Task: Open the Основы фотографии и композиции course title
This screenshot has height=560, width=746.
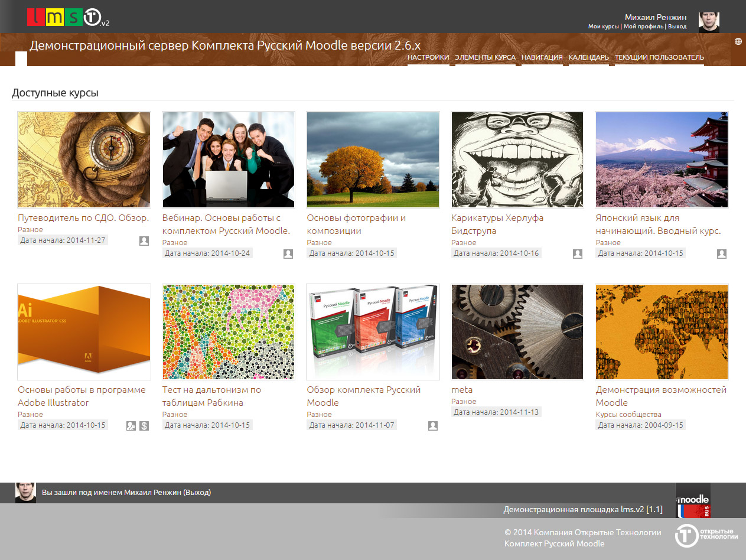Action: tap(356, 224)
